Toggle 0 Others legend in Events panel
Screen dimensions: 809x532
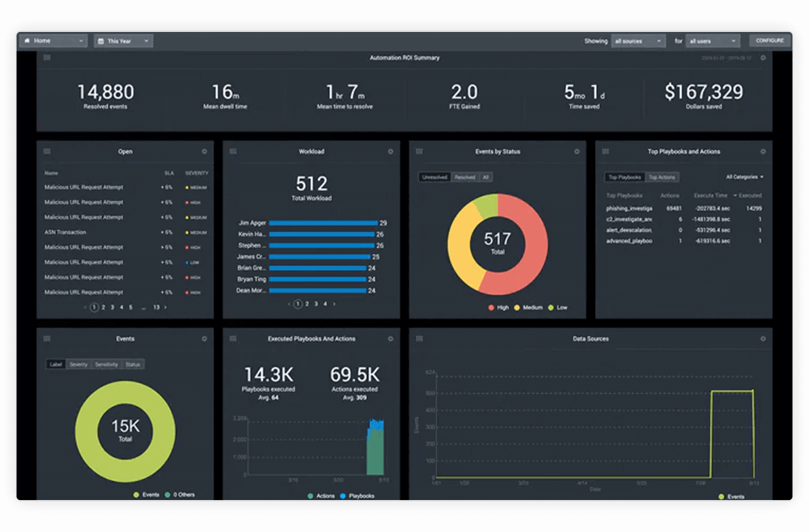(180, 495)
